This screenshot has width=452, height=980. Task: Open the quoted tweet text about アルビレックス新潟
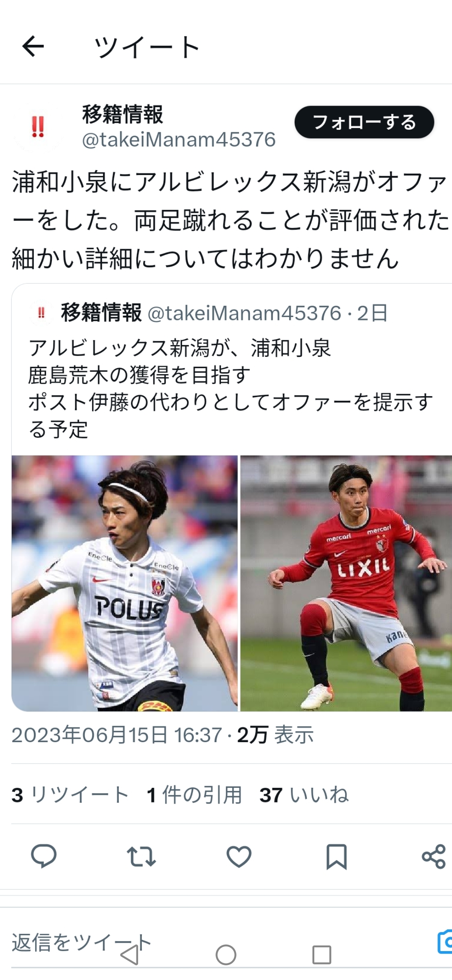click(230, 388)
